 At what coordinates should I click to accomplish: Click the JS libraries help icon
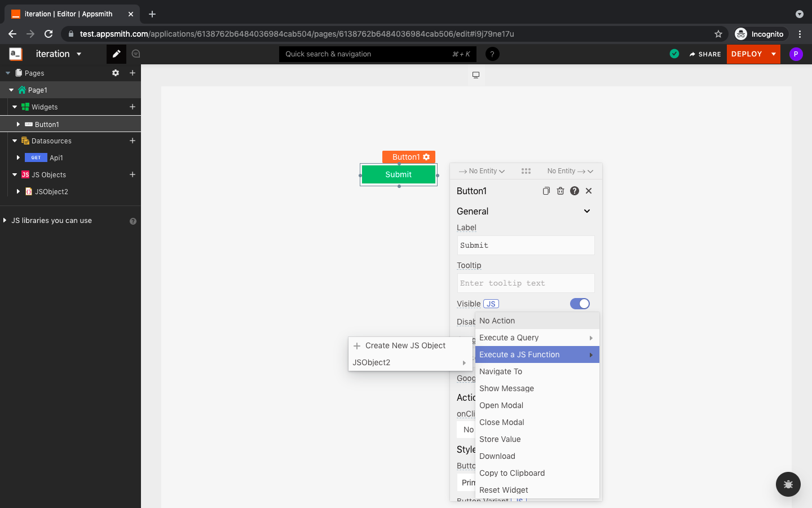[x=133, y=221]
